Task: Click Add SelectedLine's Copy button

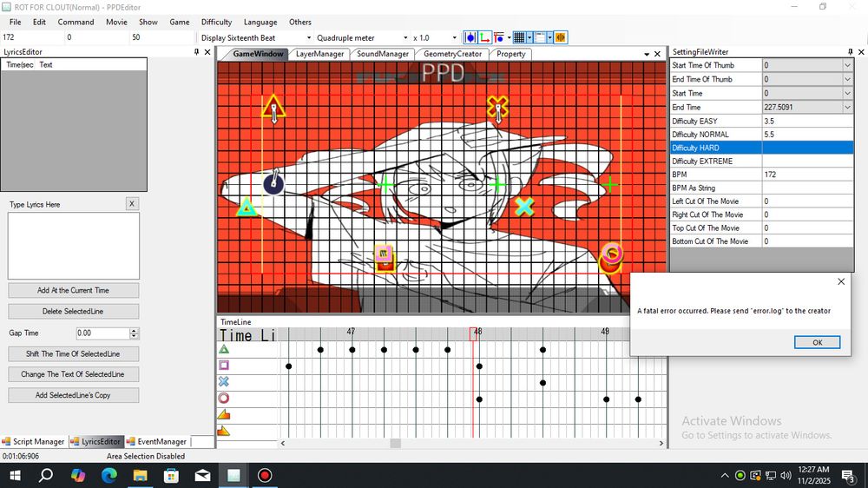Action: 73,395
